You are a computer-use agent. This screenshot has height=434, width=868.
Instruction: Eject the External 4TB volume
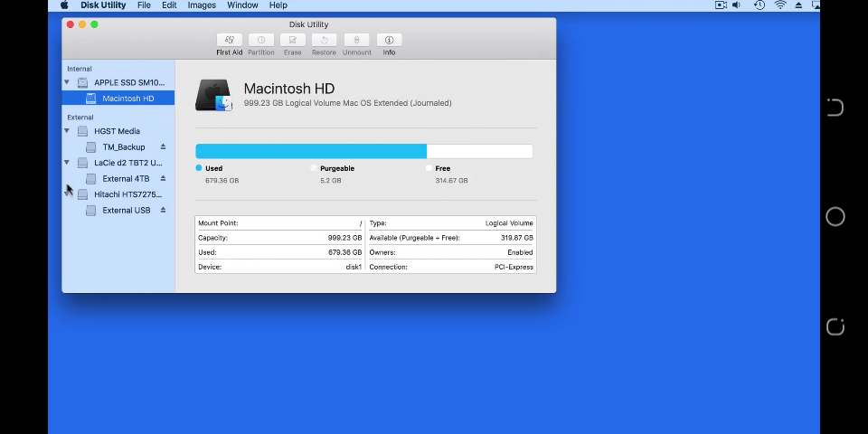(x=163, y=178)
